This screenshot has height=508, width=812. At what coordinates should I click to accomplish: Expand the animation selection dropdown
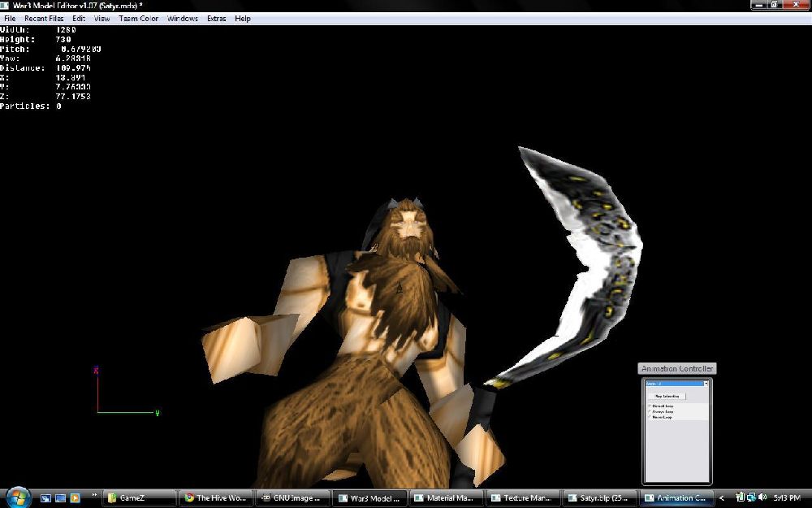click(706, 384)
